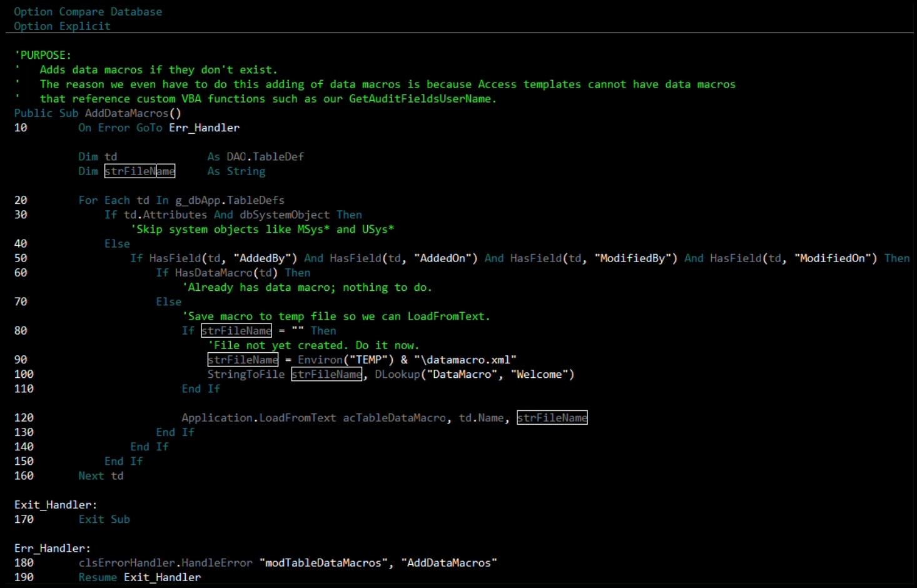
Task: Click comment 'Save macro to temp file so we can LoadFromText.'
Action: click(x=336, y=317)
